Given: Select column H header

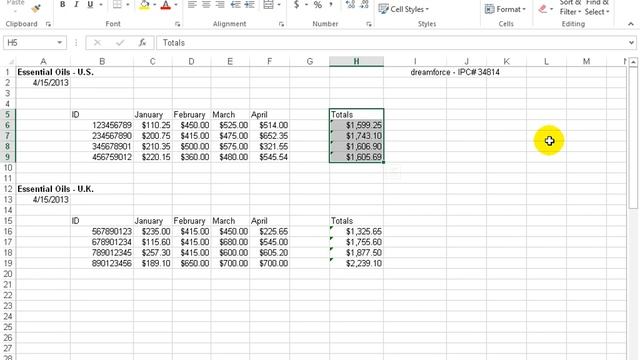Looking at the screenshot, I should pos(356,62).
